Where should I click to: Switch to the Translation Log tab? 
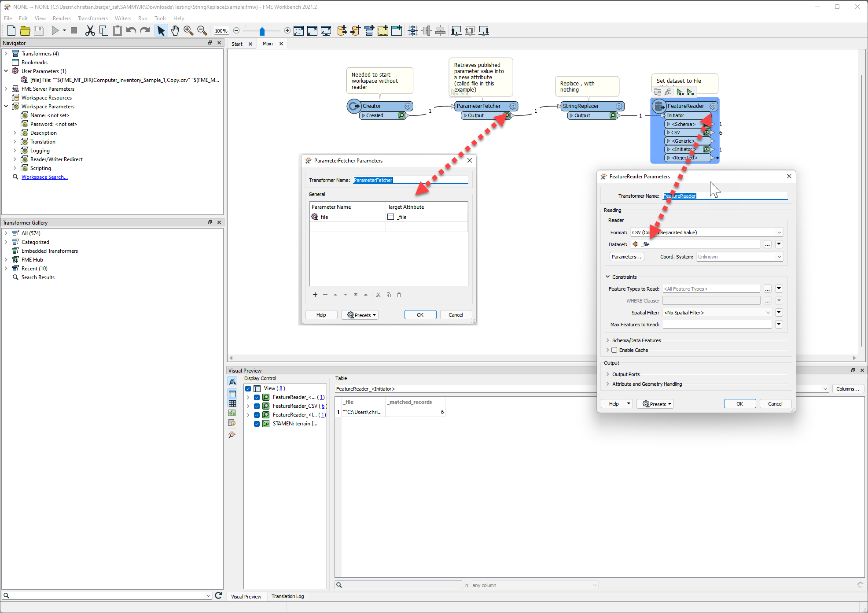287,596
